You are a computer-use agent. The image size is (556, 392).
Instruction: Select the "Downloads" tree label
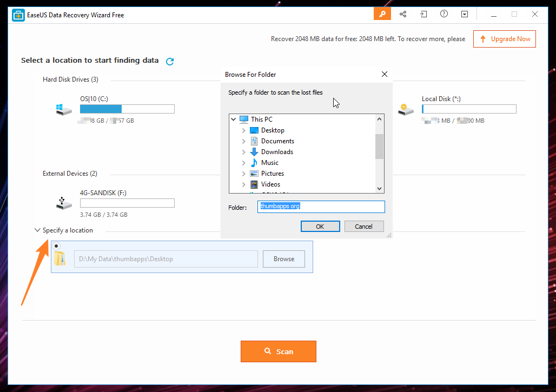(277, 152)
